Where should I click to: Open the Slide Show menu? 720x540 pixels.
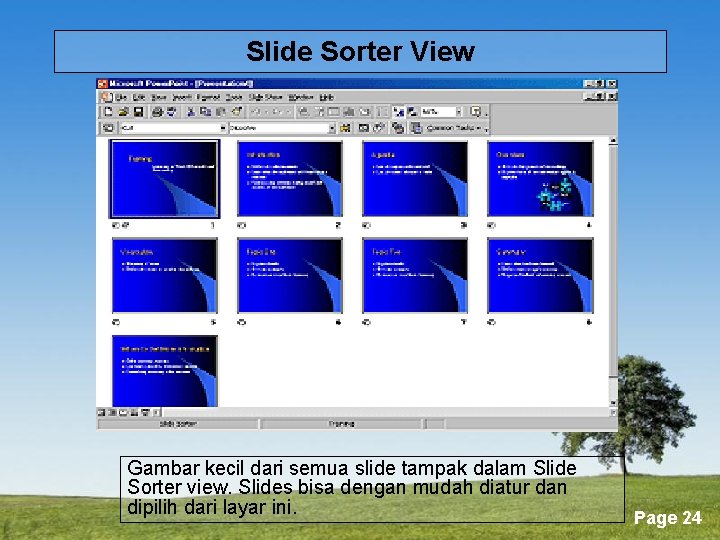pos(265,97)
